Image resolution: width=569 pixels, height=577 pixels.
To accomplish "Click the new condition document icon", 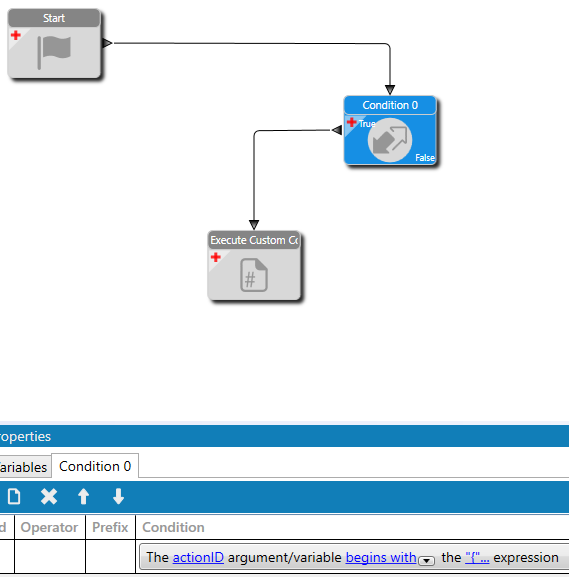I will [14, 496].
